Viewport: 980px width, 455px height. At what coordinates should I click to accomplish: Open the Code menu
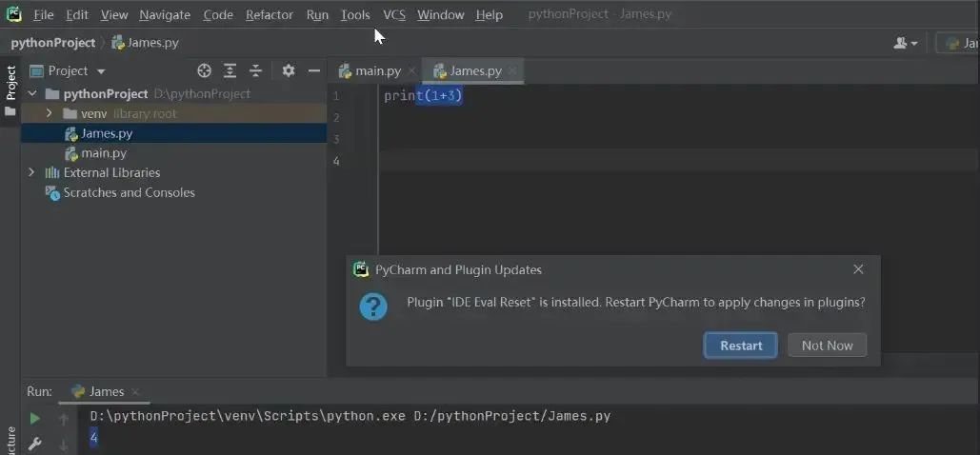pos(218,15)
